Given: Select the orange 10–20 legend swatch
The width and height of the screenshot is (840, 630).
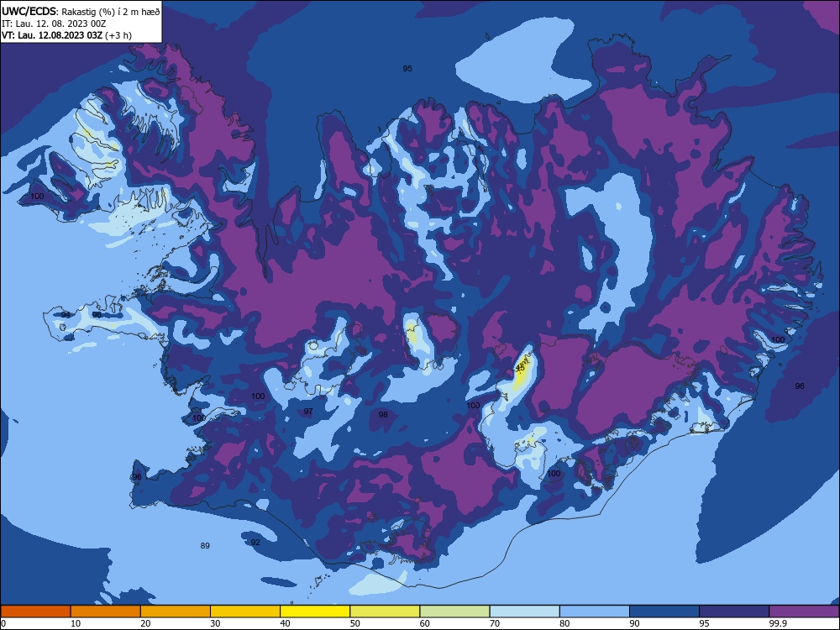Looking at the screenshot, I should 106,612.
